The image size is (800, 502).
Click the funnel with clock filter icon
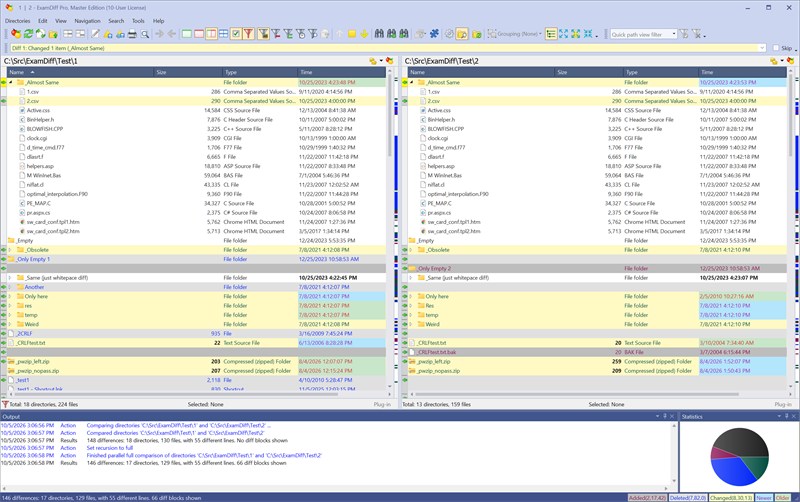click(x=301, y=34)
